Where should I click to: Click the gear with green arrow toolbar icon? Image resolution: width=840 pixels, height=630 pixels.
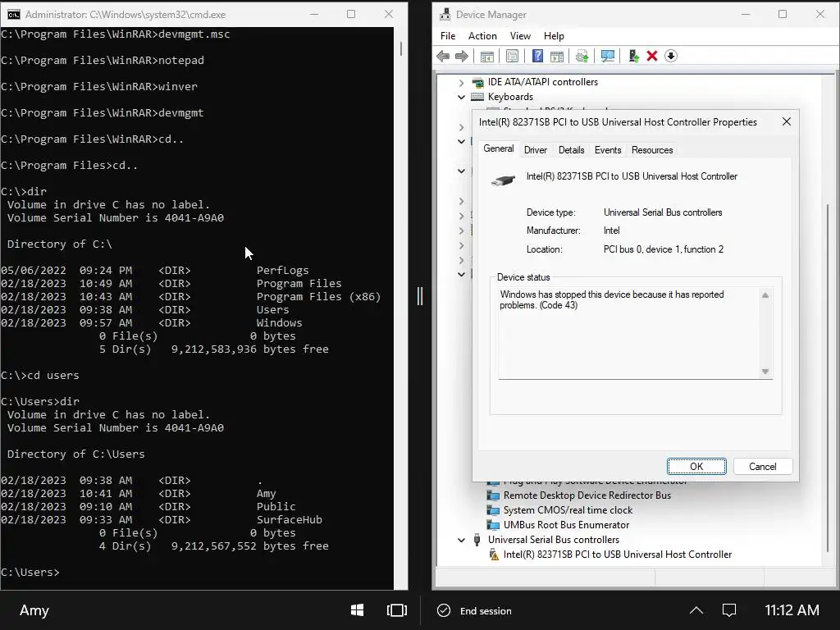click(x=582, y=56)
